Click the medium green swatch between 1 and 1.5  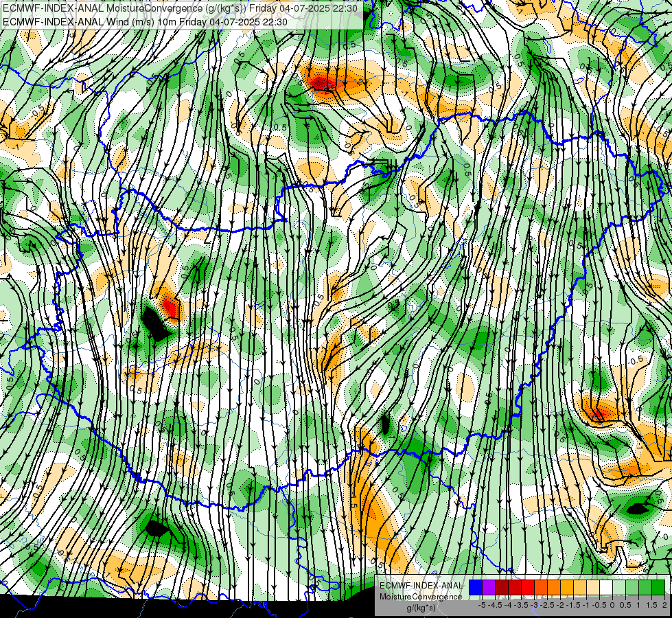point(645,587)
